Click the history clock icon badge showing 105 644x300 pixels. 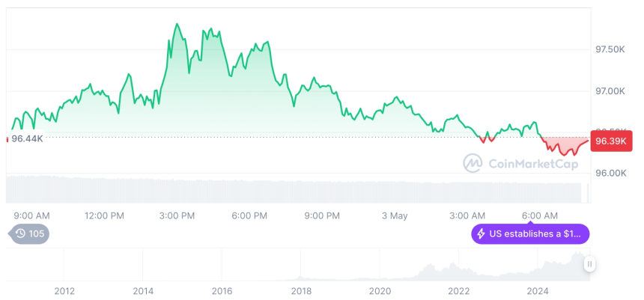[28, 234]
